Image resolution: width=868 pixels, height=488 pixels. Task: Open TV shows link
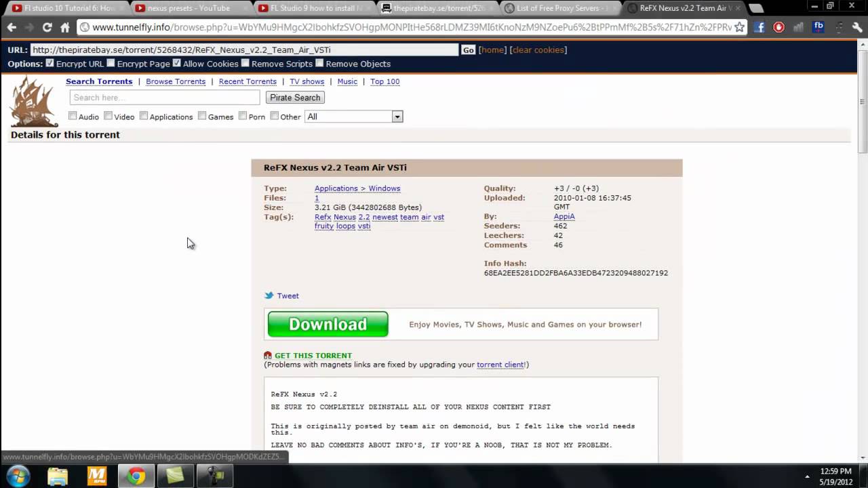point(307,81)
